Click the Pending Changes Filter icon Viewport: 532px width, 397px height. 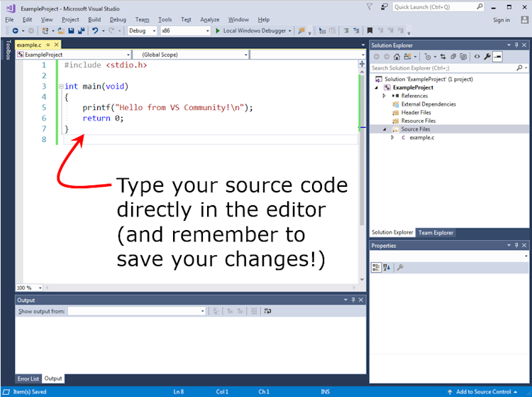(428, 57)
